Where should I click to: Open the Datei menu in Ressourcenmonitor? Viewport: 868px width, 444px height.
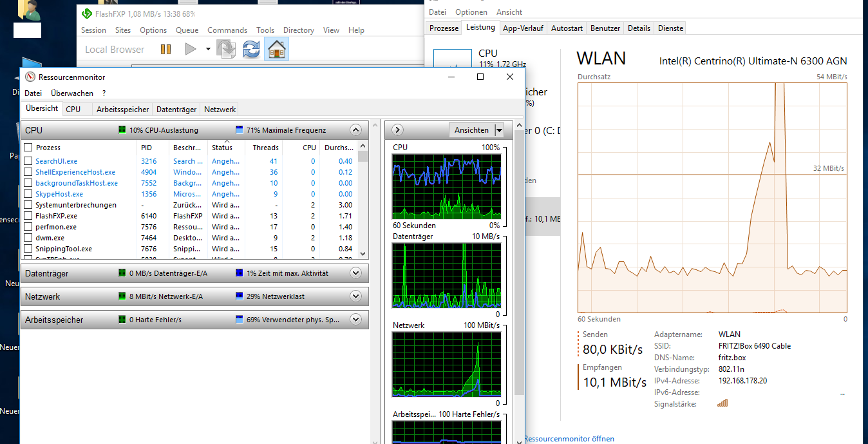click(33, 93)
